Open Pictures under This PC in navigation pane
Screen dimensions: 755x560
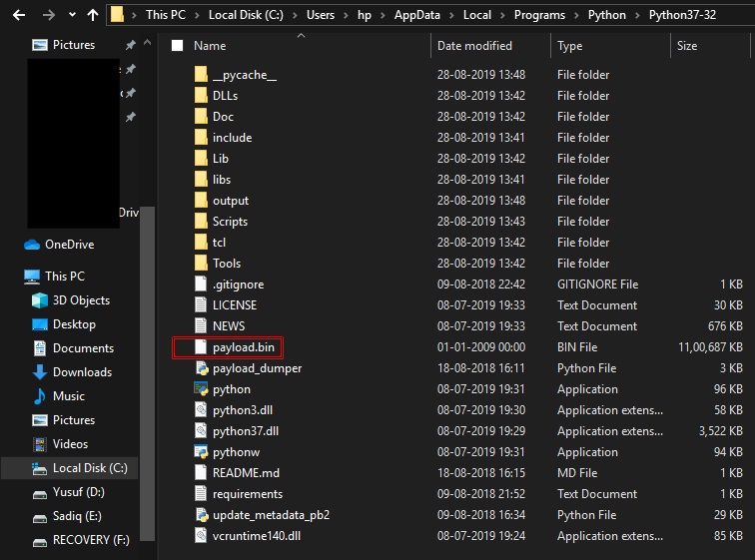click(63, 420)
